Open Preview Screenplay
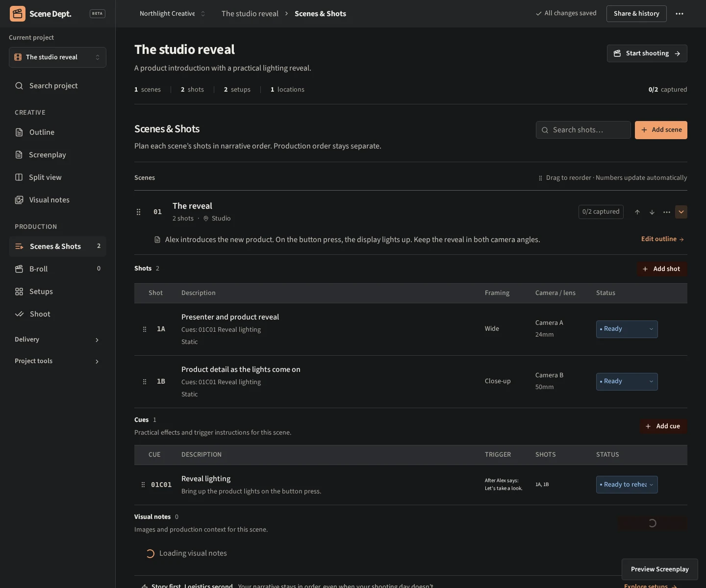The width and height of the screenshot is (706, 588). coord(660,569)
